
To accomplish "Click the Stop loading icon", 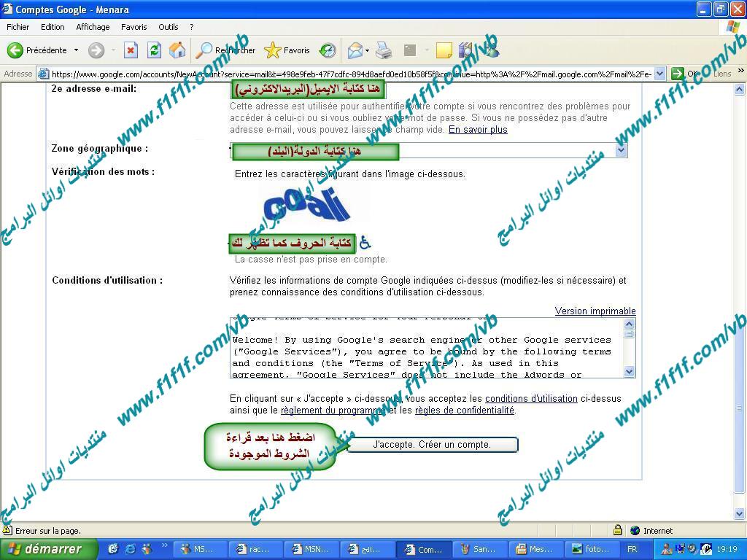I will [131, 50].
